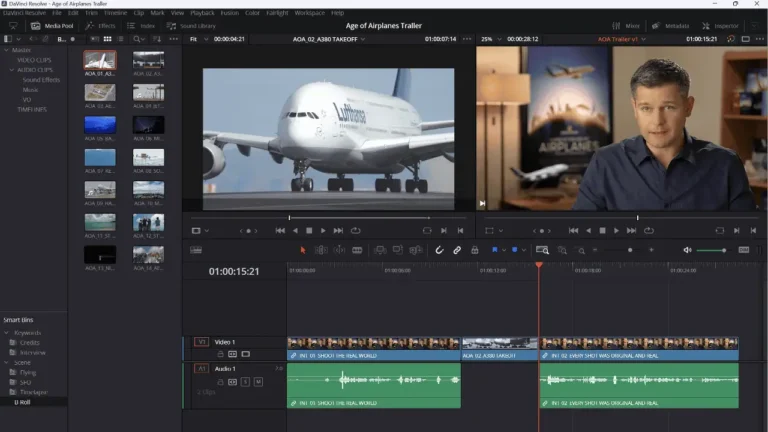
Task: Switch media pool to thumbnail view
Action: coord(107,39)
